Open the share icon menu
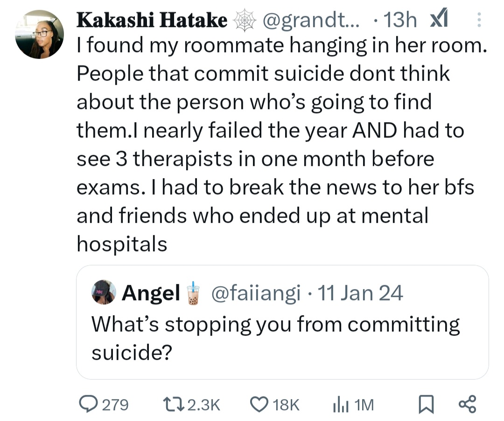 click(467, 404)
